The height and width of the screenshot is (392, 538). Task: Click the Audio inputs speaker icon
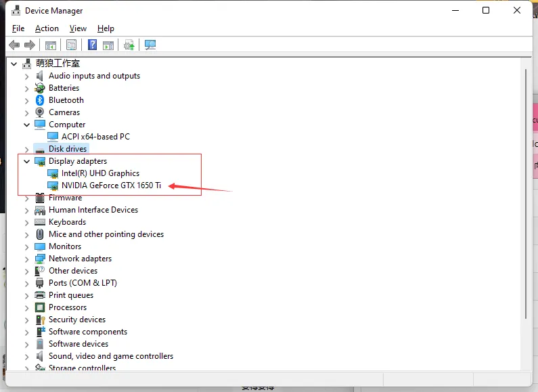tap(40, 76)
